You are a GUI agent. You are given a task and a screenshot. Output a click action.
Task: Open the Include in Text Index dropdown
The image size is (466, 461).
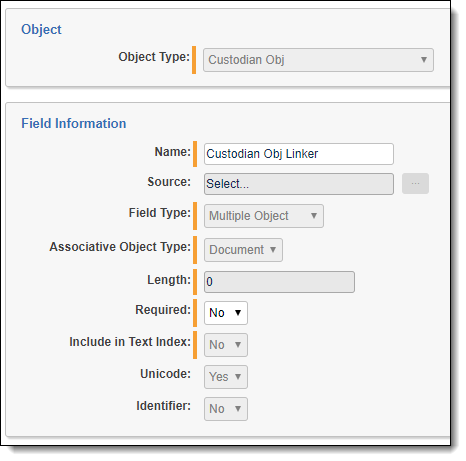pyautogui.click(x=226, y=345)
